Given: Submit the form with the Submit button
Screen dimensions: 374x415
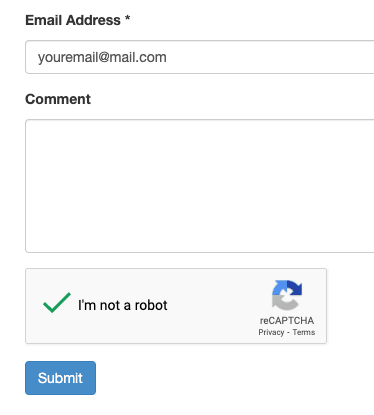Looking at the screenshot, I should click(60, 378).
